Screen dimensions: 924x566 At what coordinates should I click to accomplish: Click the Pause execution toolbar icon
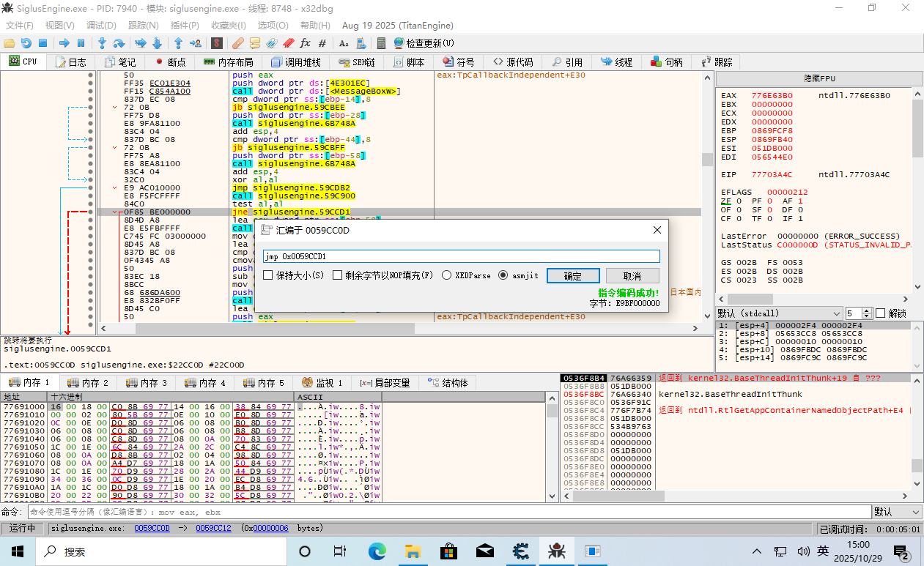81,43
